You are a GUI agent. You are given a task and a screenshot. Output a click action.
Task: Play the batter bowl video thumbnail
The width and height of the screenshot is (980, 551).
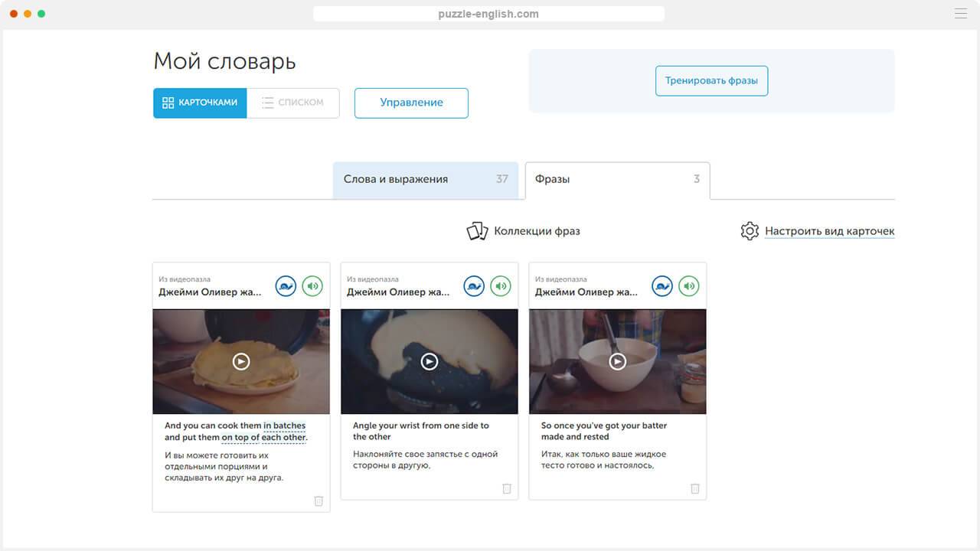click(x=617, y=361)
